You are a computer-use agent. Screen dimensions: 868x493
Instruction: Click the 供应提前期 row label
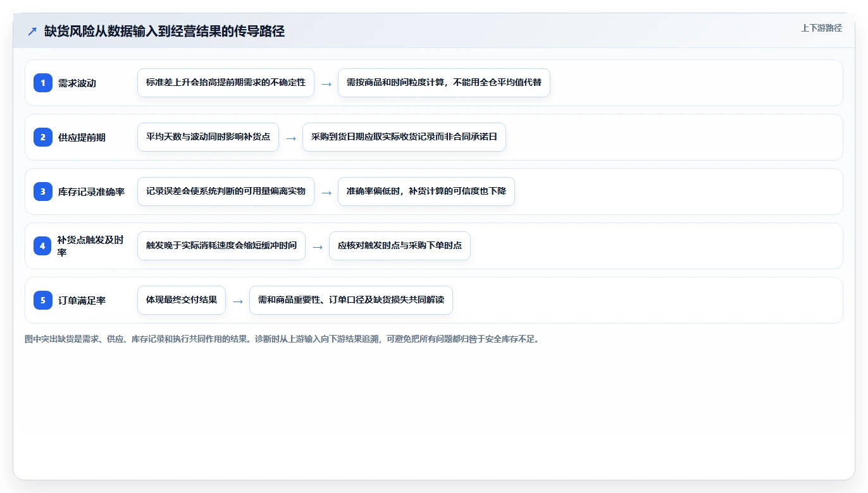coord(82,138)
